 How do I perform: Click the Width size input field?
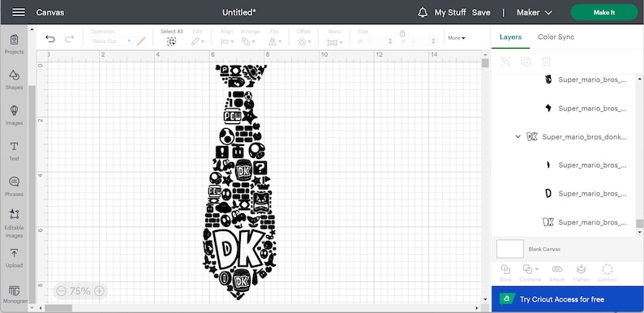[376, 41]
